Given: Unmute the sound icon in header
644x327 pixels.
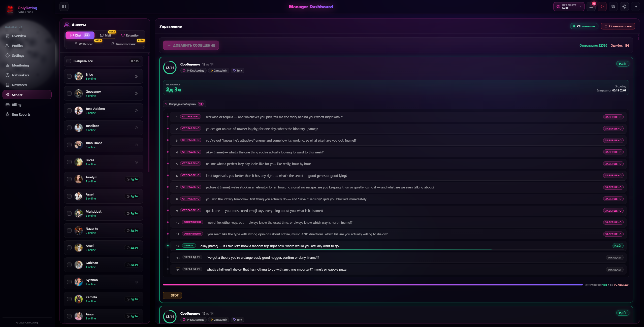Looking at the screenshot, I should 602,7.
